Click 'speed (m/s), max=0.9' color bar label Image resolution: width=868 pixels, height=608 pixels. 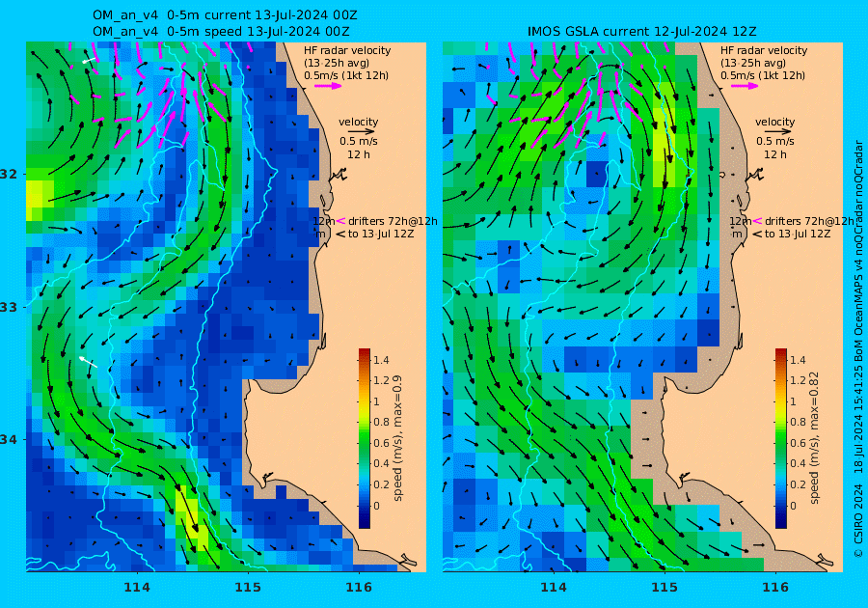click(397, 438)
